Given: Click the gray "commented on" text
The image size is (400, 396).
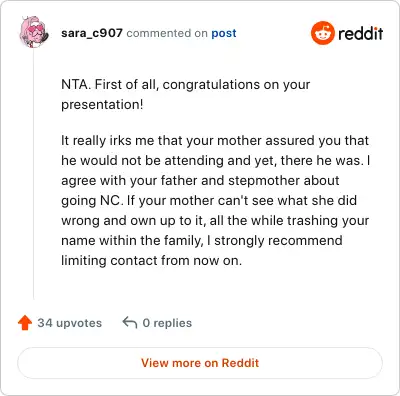Looking at the screenshot, I should pyautogui.click(x=167, y=33).
